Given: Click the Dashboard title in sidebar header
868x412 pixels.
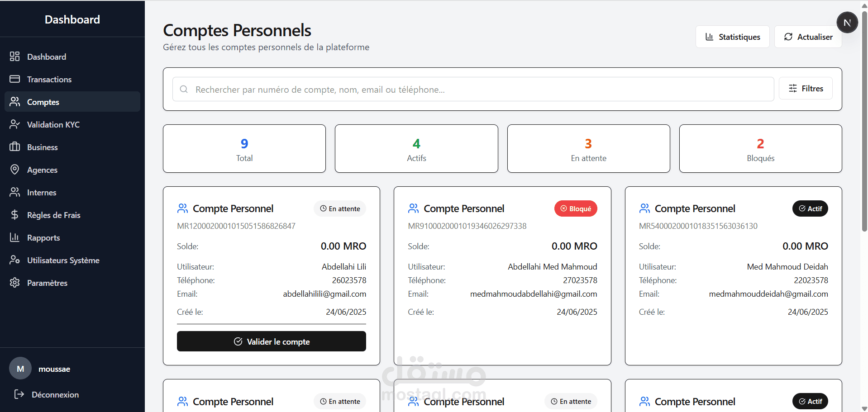Looking at the screenshot, I should pyautogui.click(x=72, y=19).
